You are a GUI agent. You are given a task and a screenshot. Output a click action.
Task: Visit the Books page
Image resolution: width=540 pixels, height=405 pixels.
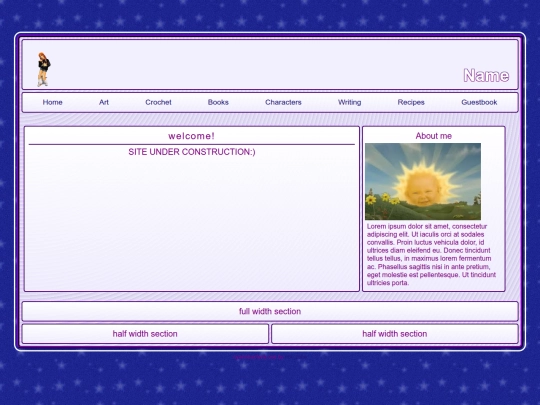[218, 102]
